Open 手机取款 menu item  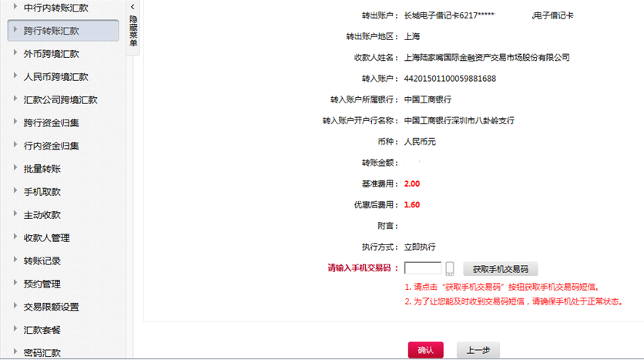pos(42,192)
